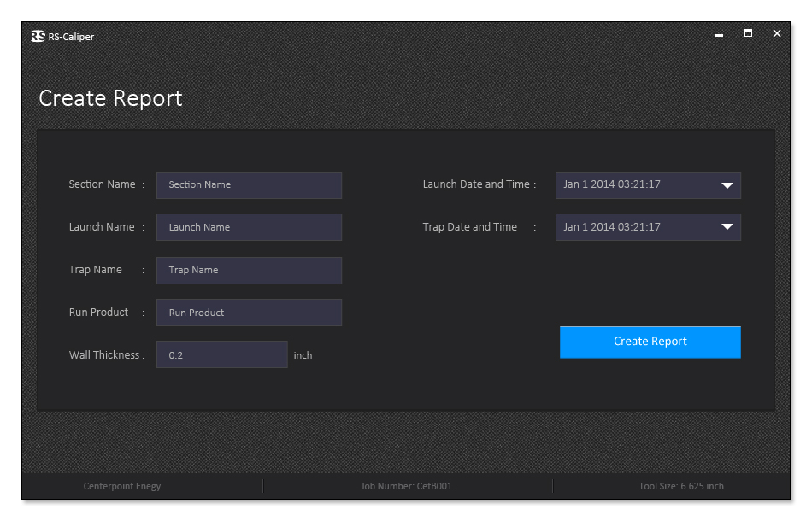Click the RS-Caliper logo in title bar

pos(38,36)
